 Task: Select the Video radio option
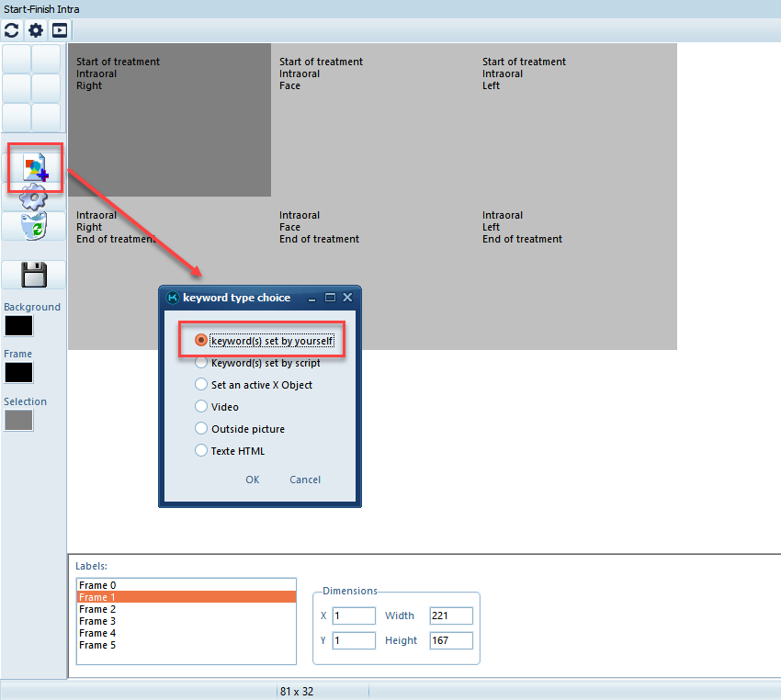tap(202, 407)
